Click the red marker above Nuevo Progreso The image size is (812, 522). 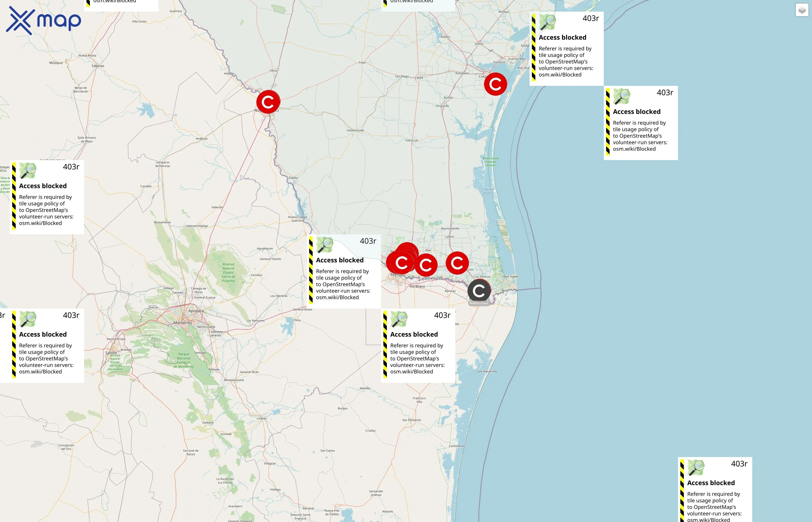click(426, 265)
